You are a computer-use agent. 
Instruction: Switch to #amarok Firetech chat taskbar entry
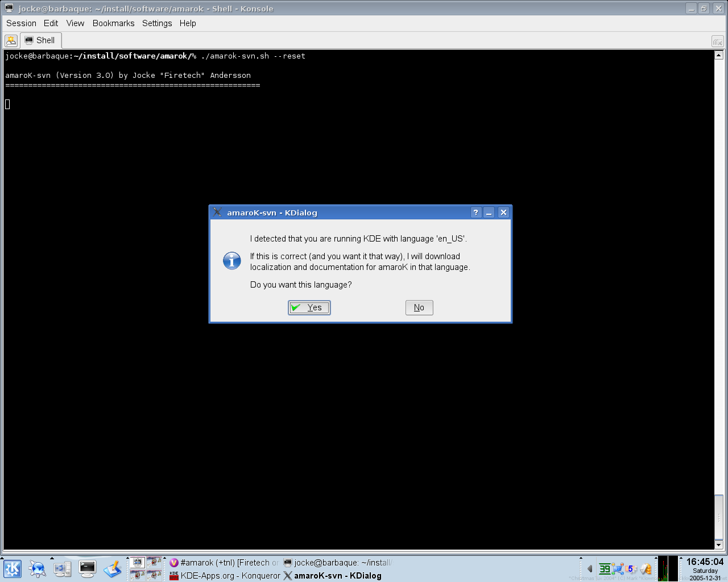[224, 563]
